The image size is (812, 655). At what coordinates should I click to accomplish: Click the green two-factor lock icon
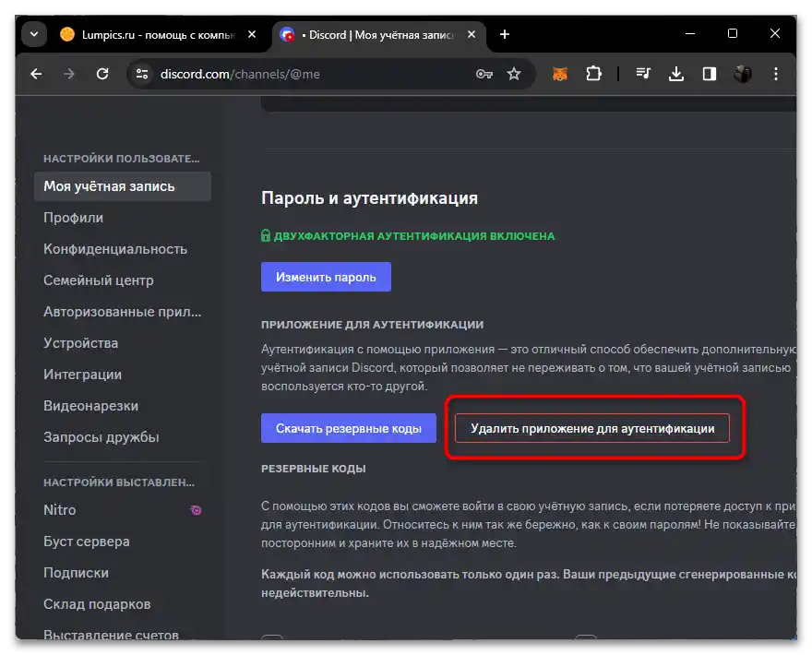[266, 236]
